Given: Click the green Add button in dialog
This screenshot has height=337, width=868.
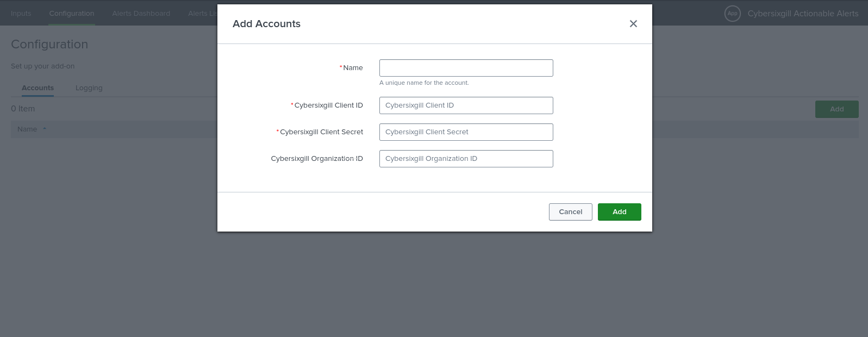Looking at the screenshot, I should click(x=620, y=212).
